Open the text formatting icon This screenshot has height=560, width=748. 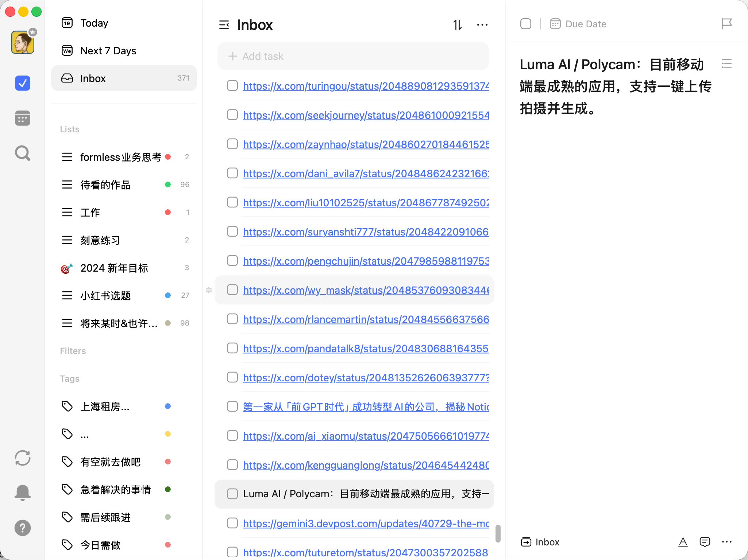[x=683, y=542]
